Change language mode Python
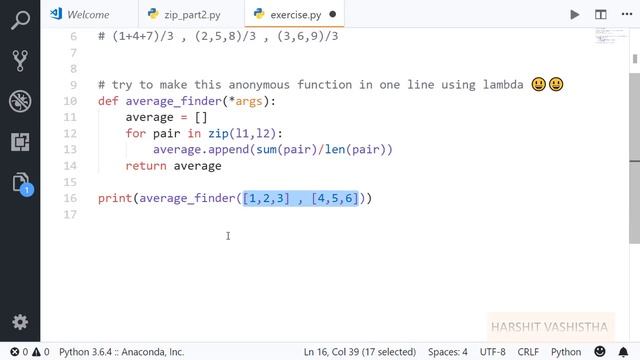Viewport: 640px width, 360px height. tap(566, 352)
